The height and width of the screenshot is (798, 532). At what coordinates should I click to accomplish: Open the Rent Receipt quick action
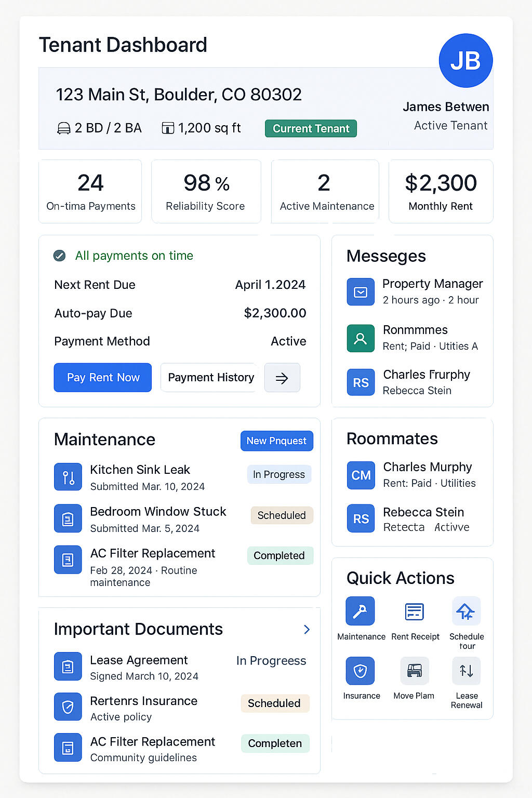(x=414, y=611)
